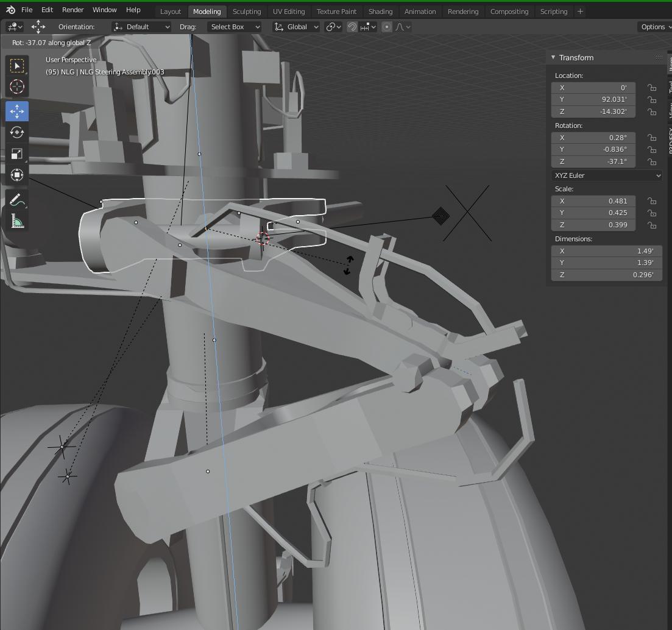Open the transform pivot point menu
Viewport: 672px width, 630px height.
[x=333, y=27]
